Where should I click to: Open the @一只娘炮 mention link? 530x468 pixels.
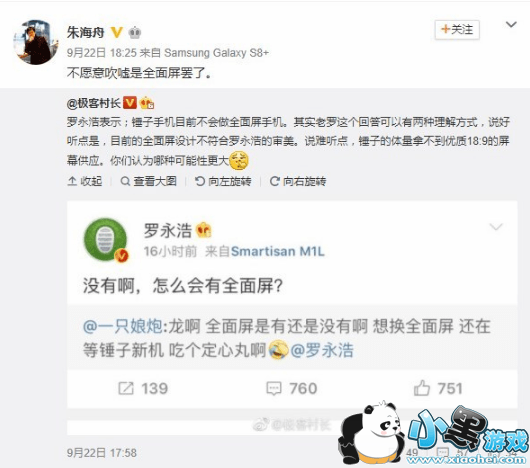tap(123, 326)
